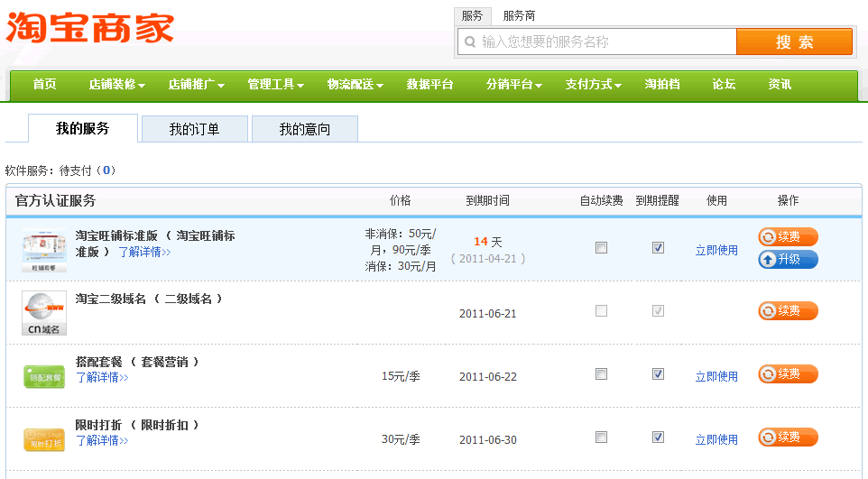Click 立即使用 for 淘宝旺铺标准版

(x=716, y=250)
